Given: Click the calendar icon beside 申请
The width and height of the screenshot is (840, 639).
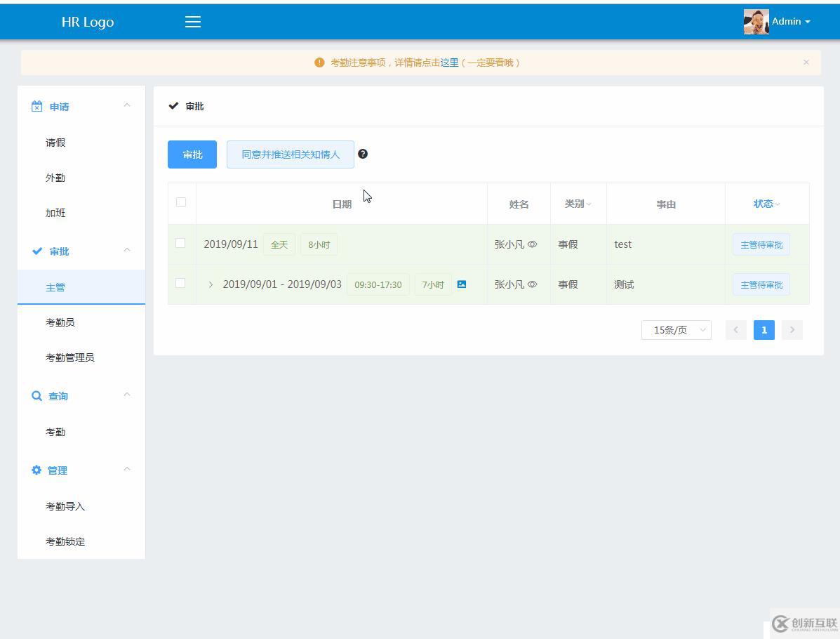Looking at the screenshot, I should 37,105.
